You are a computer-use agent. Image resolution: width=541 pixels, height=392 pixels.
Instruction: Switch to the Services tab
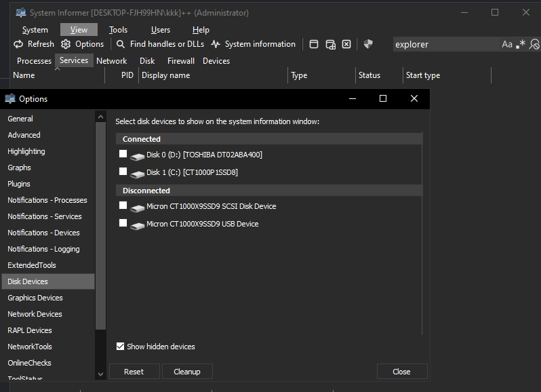tap(74, 60)
